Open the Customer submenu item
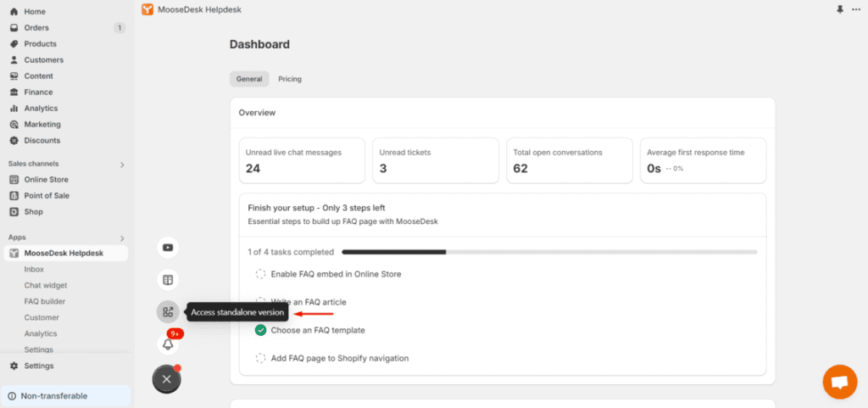868x408 pixels. [x=42, y=317]
